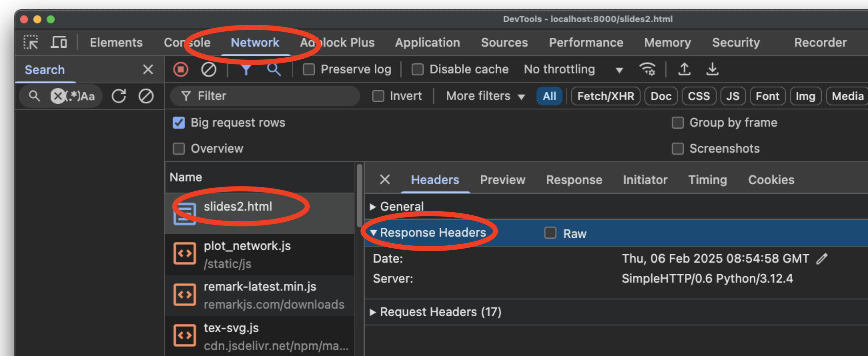Filter requests by Fetch/XHR
Screen dimensions: 868x356
(605, 96)
